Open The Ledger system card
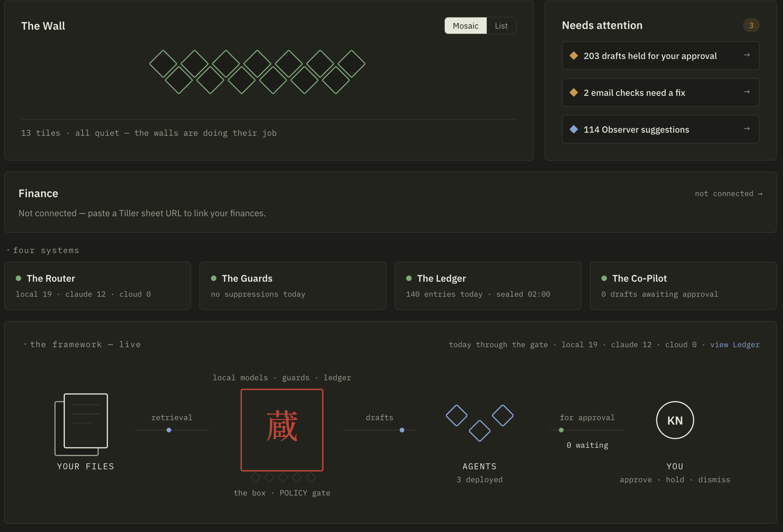 pyautogui.click(x=488, y=286)
